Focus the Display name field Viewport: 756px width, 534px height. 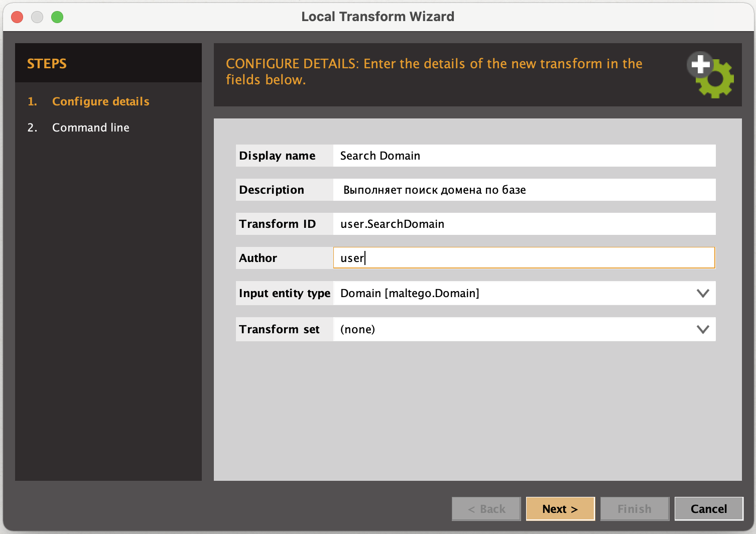tap(524, 156)
